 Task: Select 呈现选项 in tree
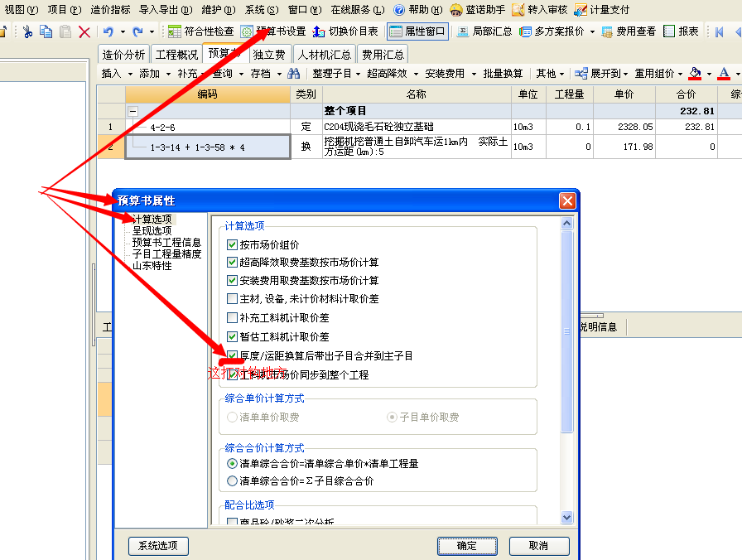[152, 230]
